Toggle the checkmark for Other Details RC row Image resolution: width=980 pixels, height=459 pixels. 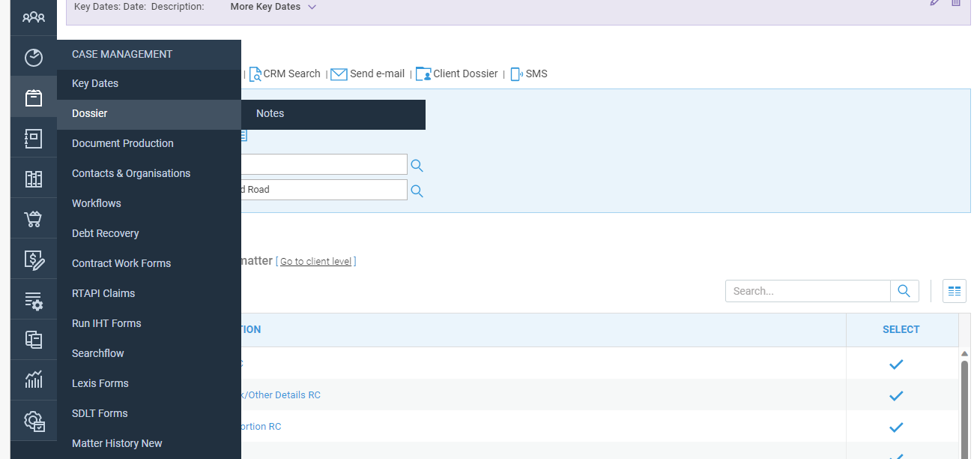(896, 395)
